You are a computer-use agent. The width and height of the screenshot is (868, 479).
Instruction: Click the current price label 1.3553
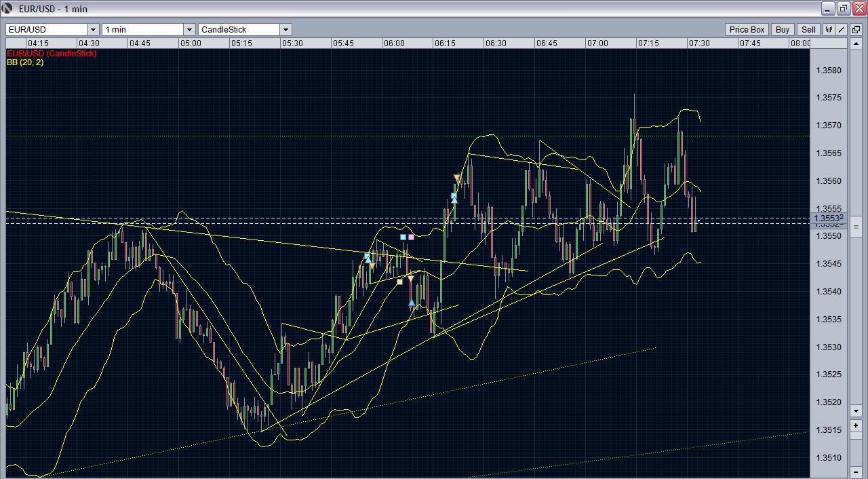tap(828, 218)
